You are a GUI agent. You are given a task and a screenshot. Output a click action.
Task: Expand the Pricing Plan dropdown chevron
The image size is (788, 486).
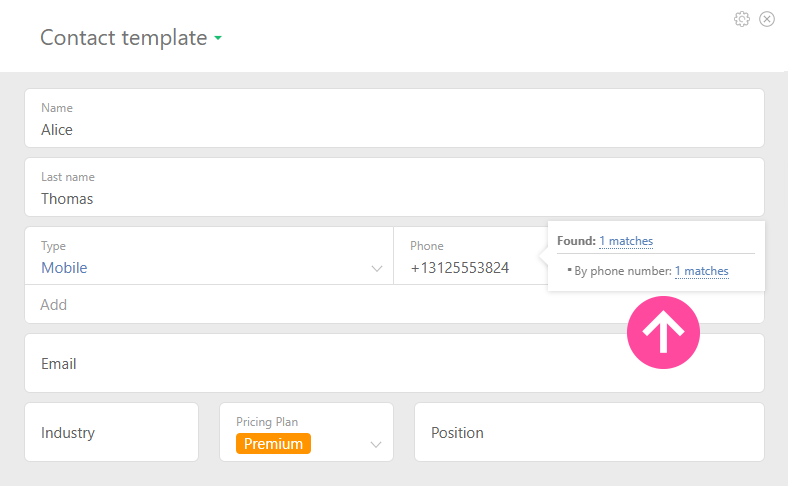coord(377,444)
